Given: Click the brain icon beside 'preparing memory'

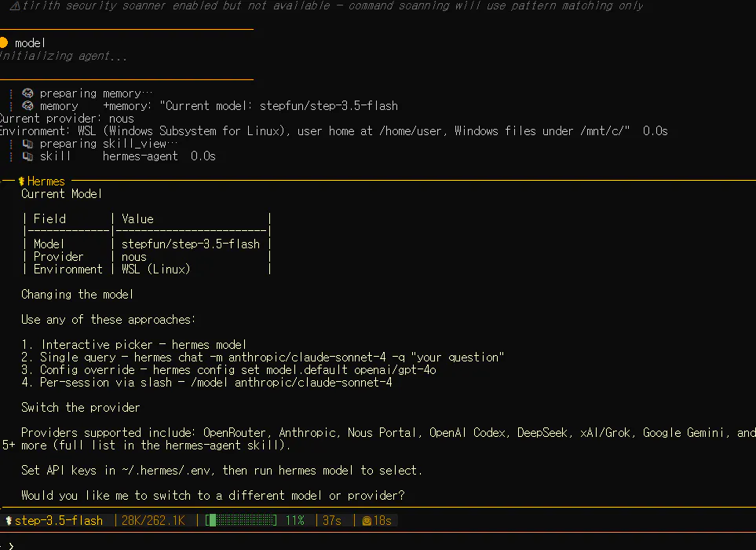Looking at the screenshot, I should pyautogui.click(x=28, y=93).
